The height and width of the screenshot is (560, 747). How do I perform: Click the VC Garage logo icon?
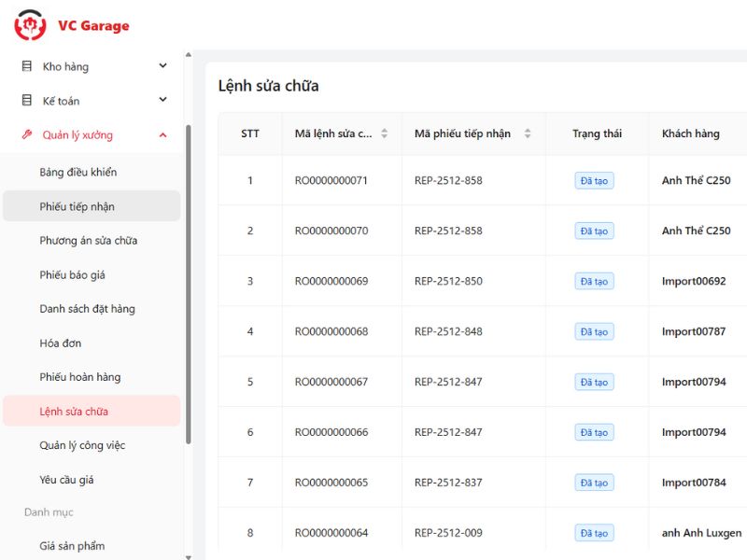pyautogui.click(x=30, y=25)
